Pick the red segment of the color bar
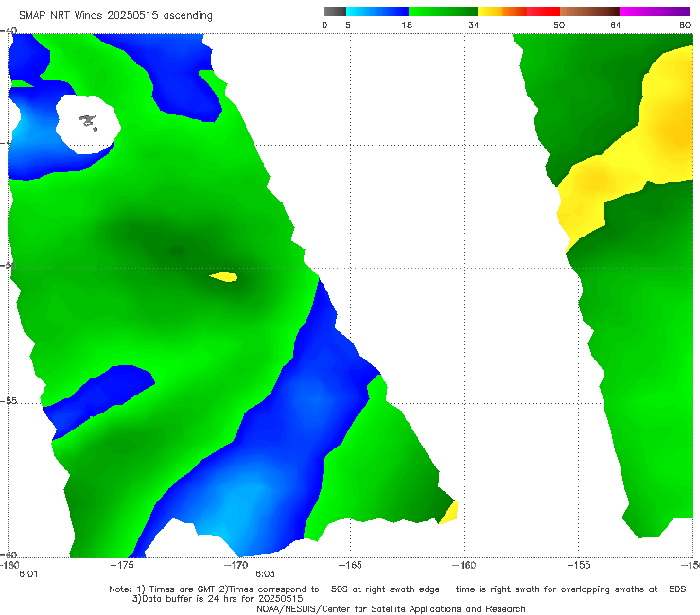 (x=544, y=11)
